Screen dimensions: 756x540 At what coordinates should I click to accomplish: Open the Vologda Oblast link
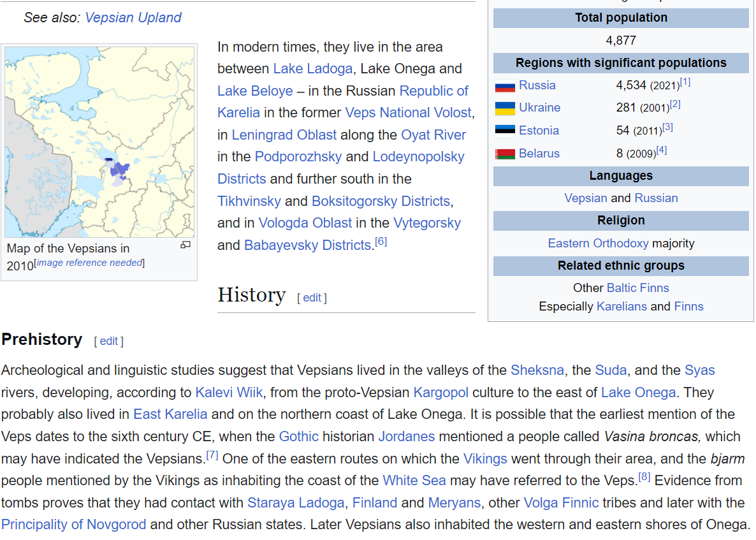click(x=305, y=223)
